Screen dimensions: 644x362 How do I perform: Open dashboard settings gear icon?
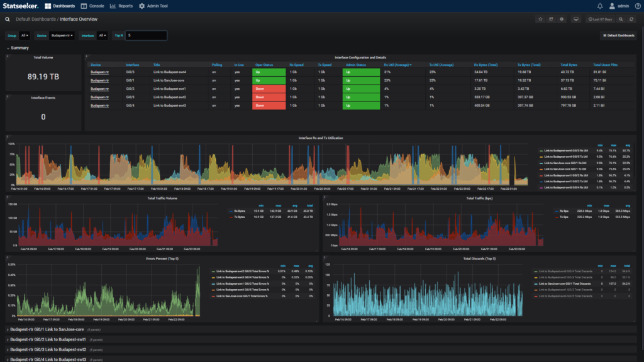pos(562,19)
